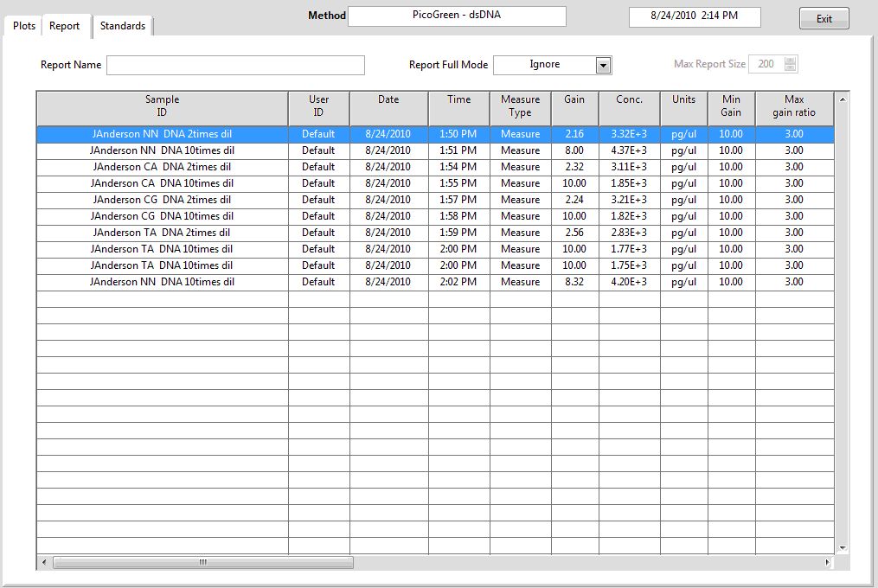Image resolution: width=878 pixels, height=588 pixels.
Task: Click the table's vertical scrollbar down arrow
Action: pos(843,548)
